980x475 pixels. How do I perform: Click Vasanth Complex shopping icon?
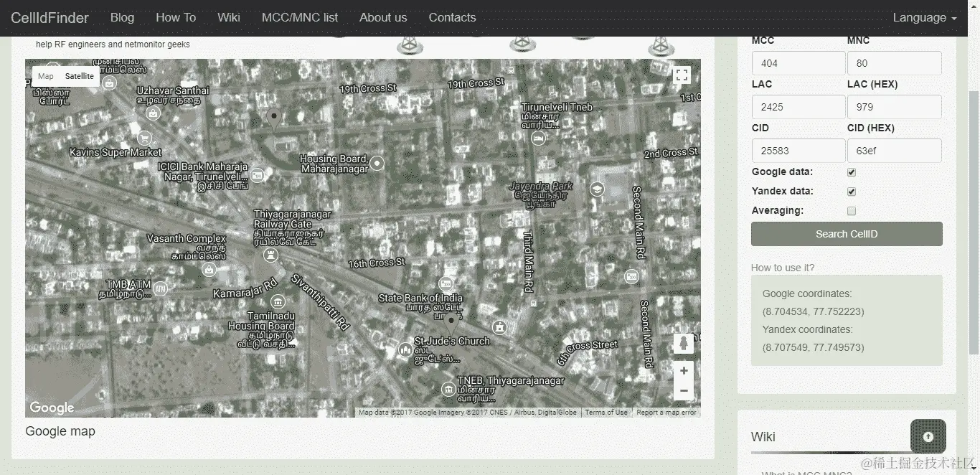(209, 270)
